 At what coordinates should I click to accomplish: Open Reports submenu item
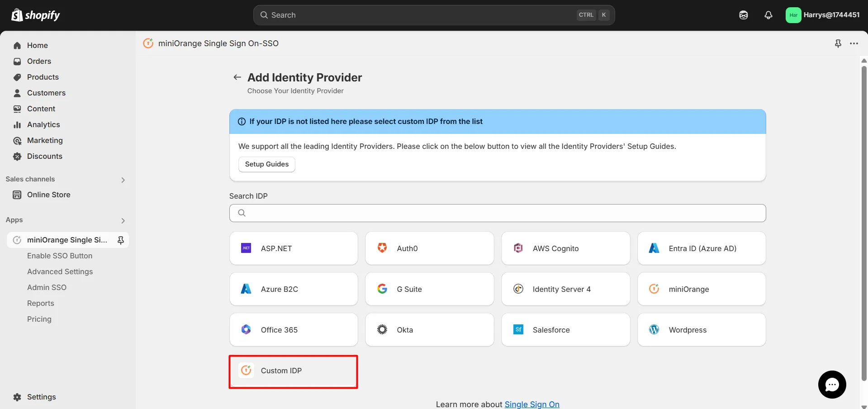click(40, 303)
